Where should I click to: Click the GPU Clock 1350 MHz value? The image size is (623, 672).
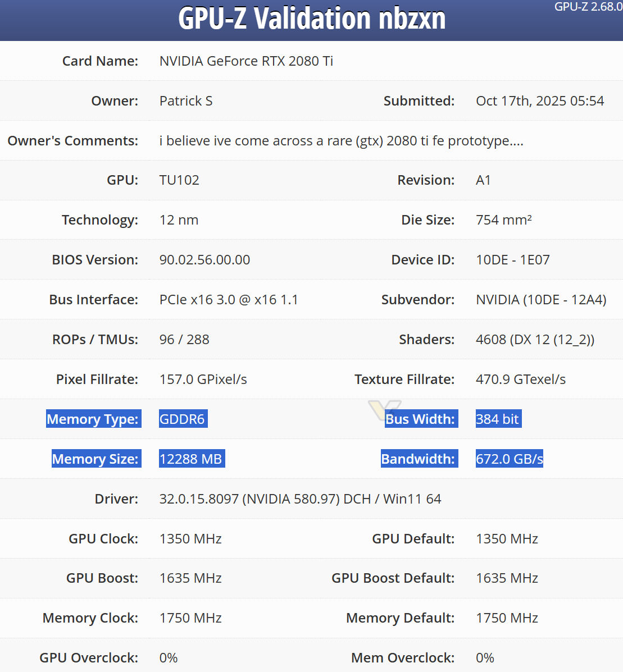(190, 538)
